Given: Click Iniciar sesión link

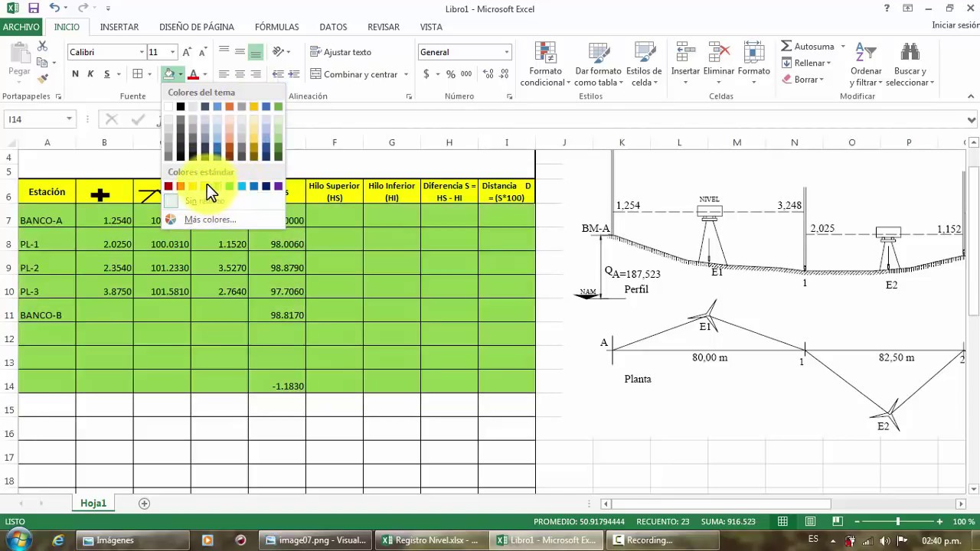Looking at the screenshot, I should pyautogui.click(x=955, y=25).
